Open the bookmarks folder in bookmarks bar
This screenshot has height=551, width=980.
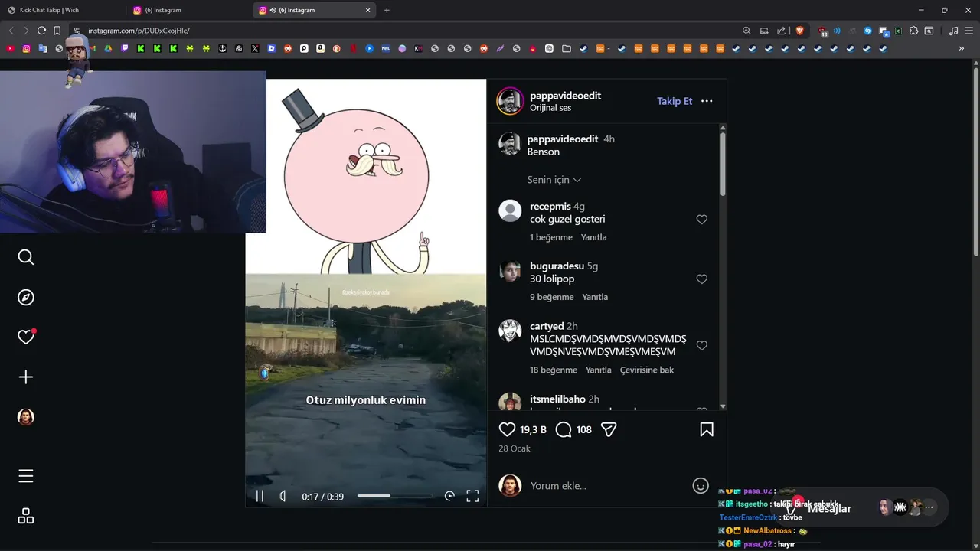click(567, 48)
